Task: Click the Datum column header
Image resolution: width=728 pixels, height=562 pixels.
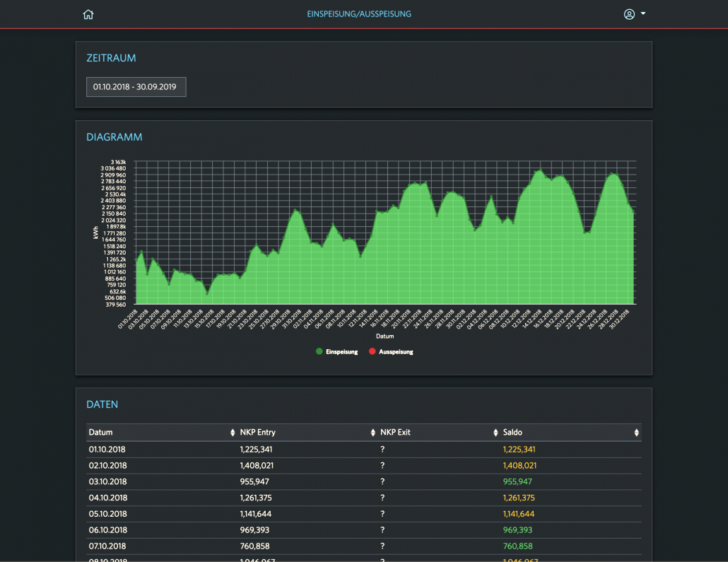Action: click(101, 433)
